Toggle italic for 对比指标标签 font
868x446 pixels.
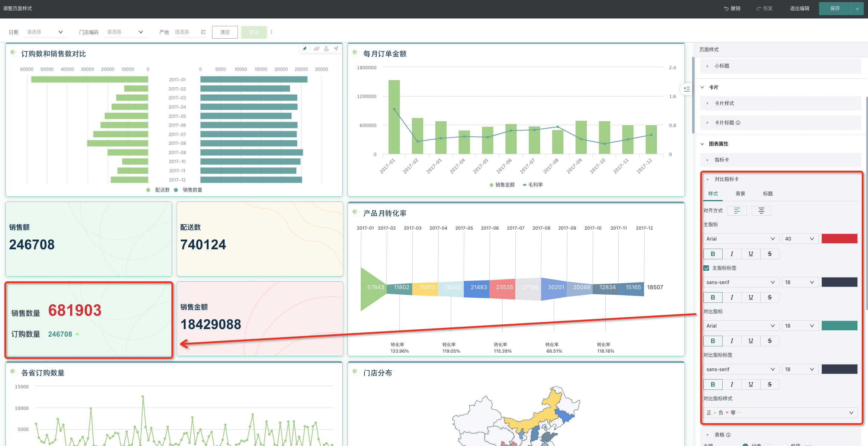731,384
